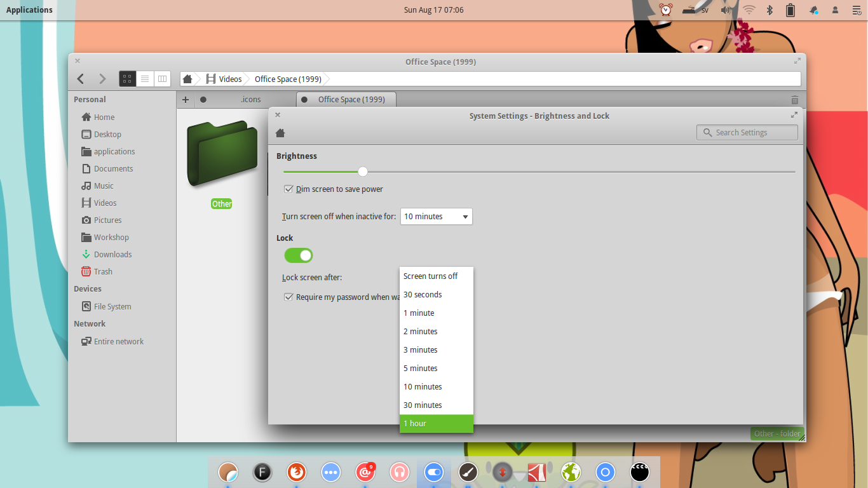Open the session power menu indicator

coord(857,10)
